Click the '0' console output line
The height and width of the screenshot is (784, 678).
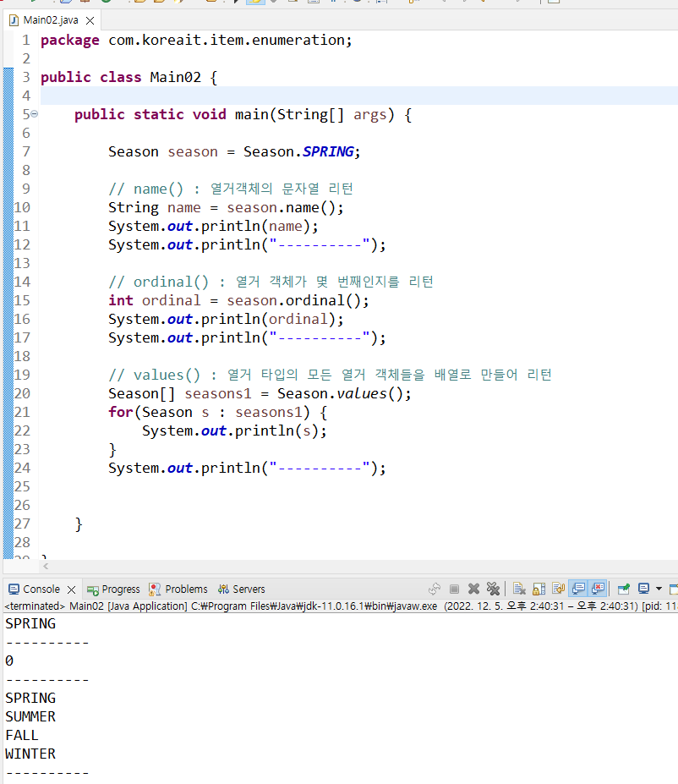(9, 661)
